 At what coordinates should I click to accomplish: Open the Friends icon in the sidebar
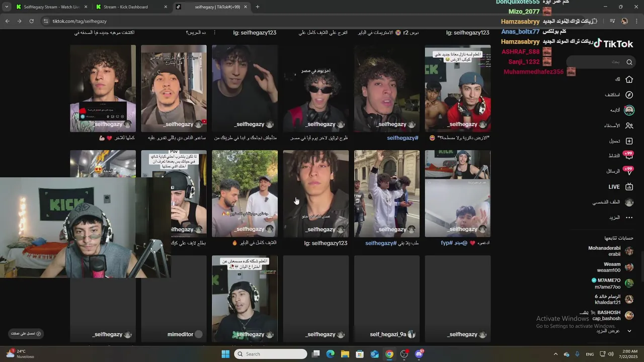629,126
